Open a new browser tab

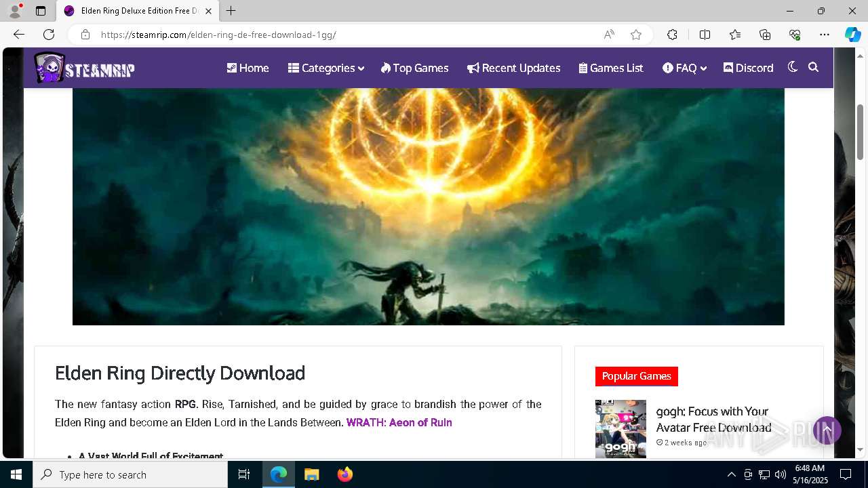click(231, 11)
